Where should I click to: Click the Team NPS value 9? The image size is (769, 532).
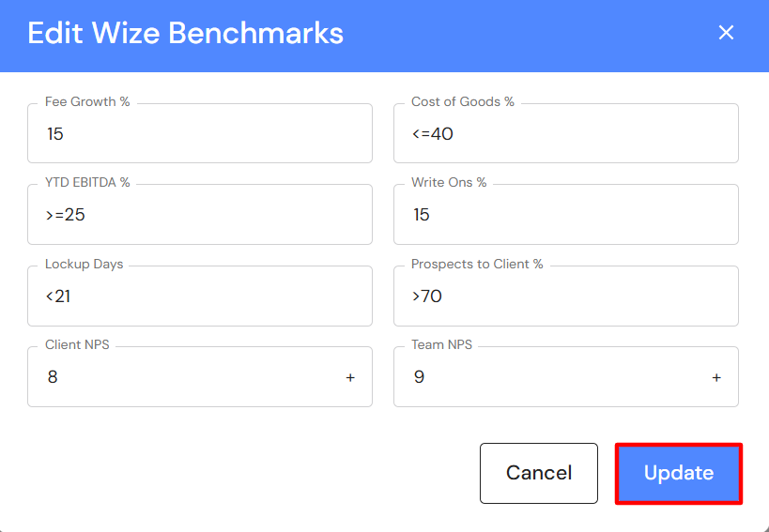click(420, 377)
